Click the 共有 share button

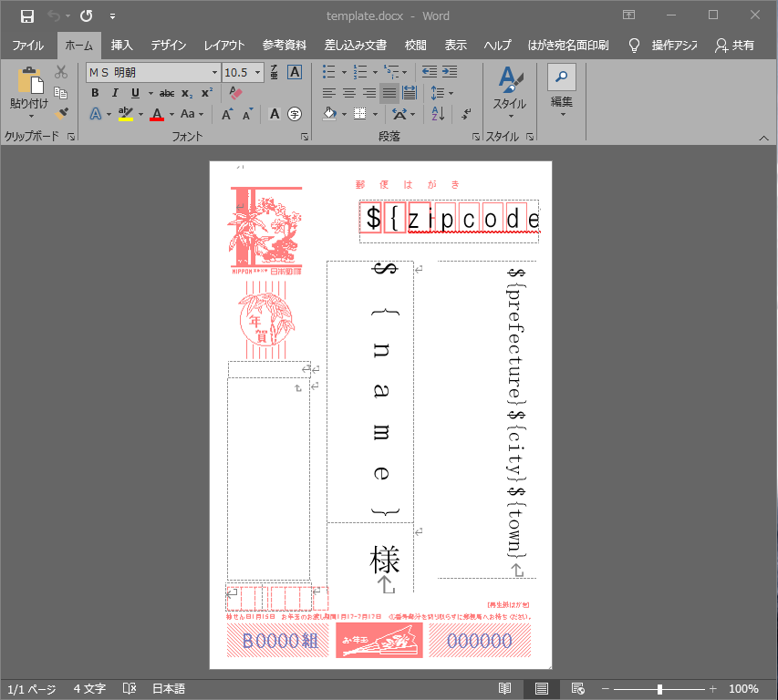pos(735,45)
